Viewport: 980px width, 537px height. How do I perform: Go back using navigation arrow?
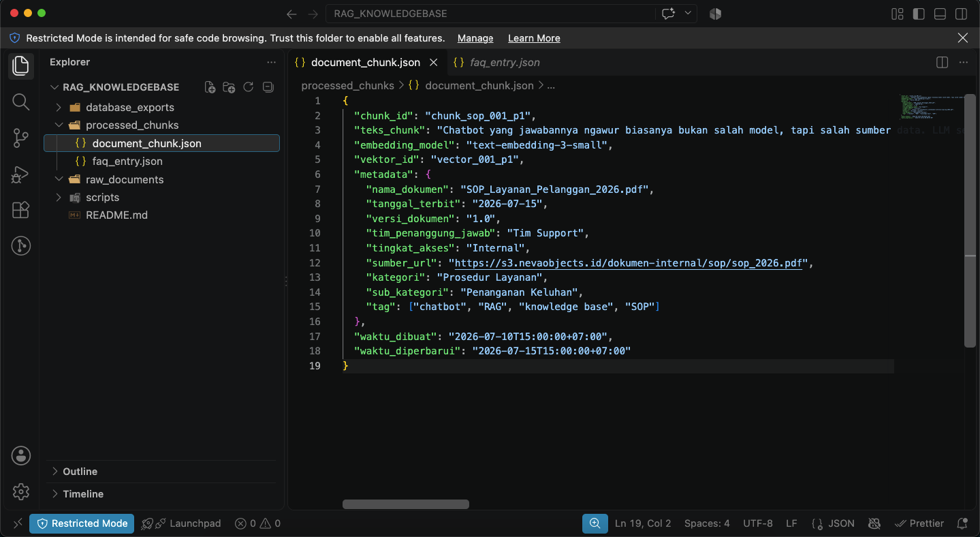(x=291, y=14)
